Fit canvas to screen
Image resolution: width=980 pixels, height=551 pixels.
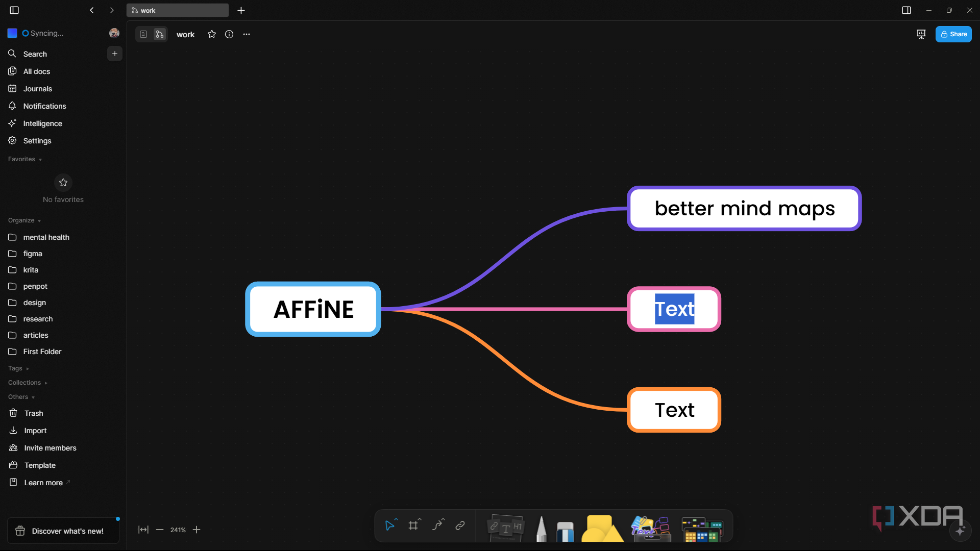click(x=143, y=530)
